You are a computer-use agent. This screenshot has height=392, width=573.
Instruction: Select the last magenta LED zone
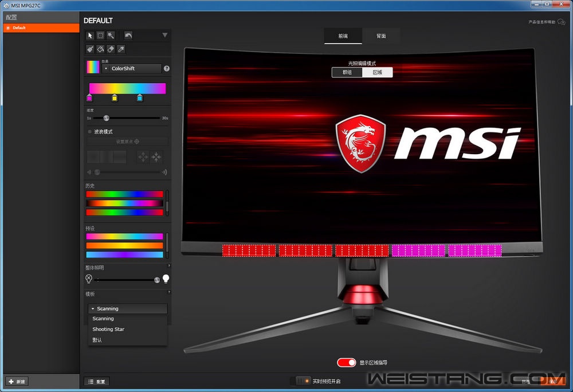click(x=475, y=250)
